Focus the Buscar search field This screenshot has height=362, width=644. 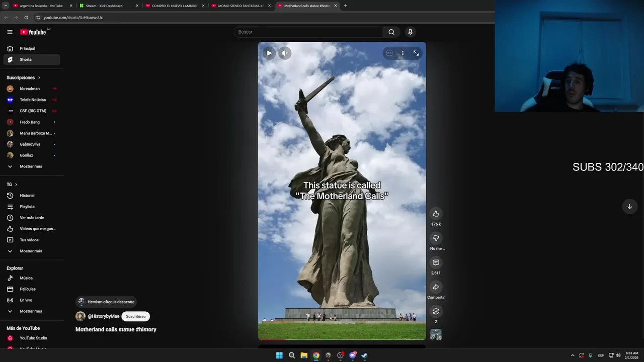pos(308,32)
